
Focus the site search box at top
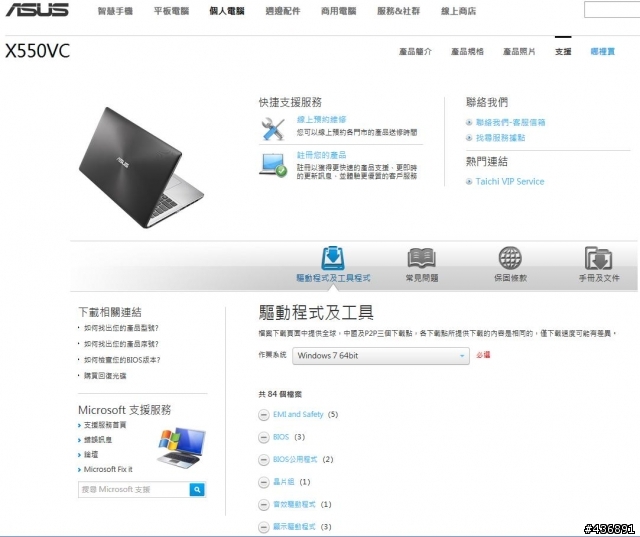[x=612, y=10]
